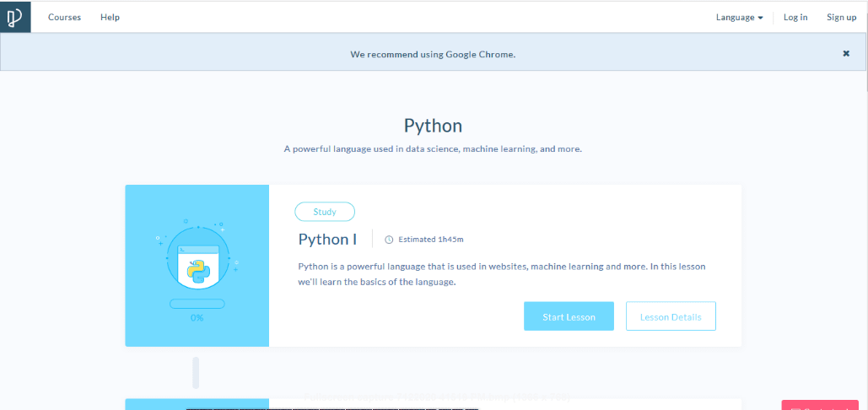Open the Language dropdown
Screen dimensions: 868x410
click(739, 17)
